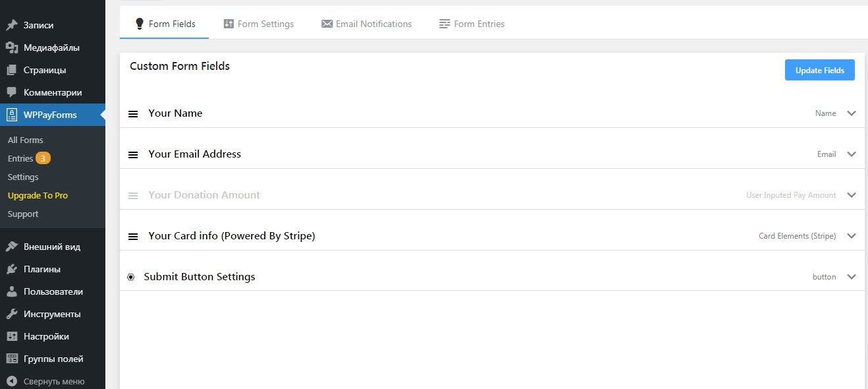This screenshot has height=389, width=868.
Task: Open the Email Notifications tab
Action: [367, 24]
